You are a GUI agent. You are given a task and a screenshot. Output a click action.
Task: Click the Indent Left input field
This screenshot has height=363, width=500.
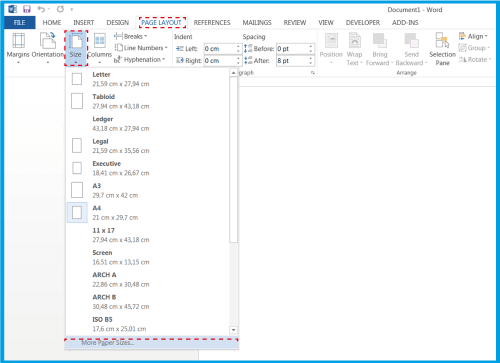tap(222, 49)
